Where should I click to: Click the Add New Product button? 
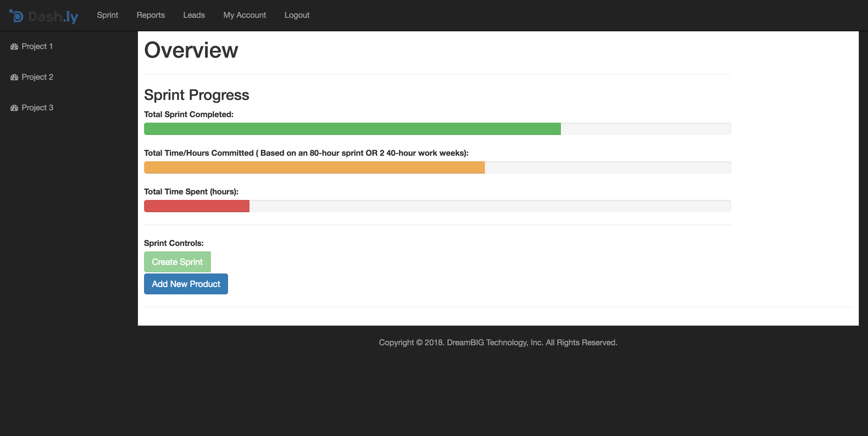pos(186,284)
